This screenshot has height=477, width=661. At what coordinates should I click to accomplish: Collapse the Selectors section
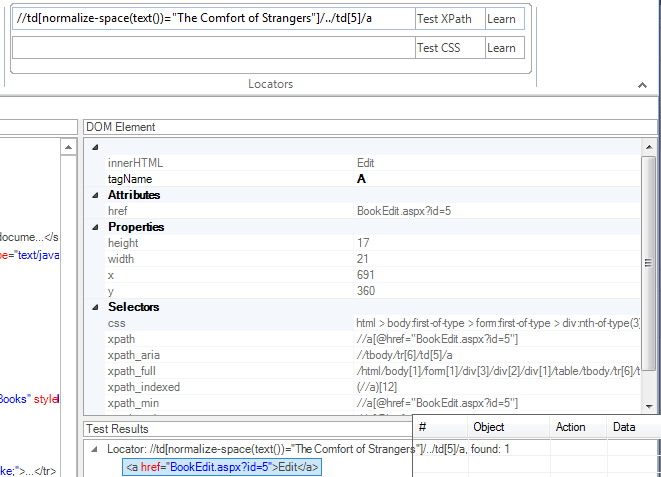[x=94, y=307]
